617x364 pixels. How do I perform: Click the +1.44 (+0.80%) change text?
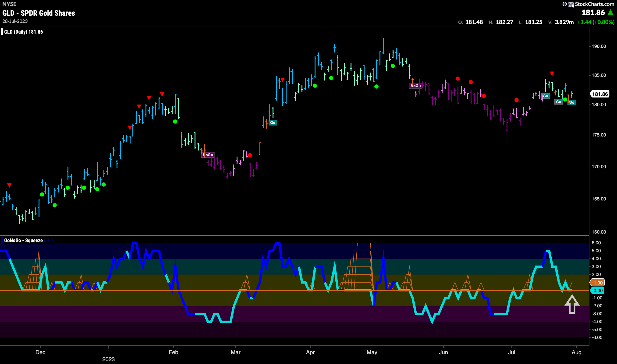tap(596, 22)
